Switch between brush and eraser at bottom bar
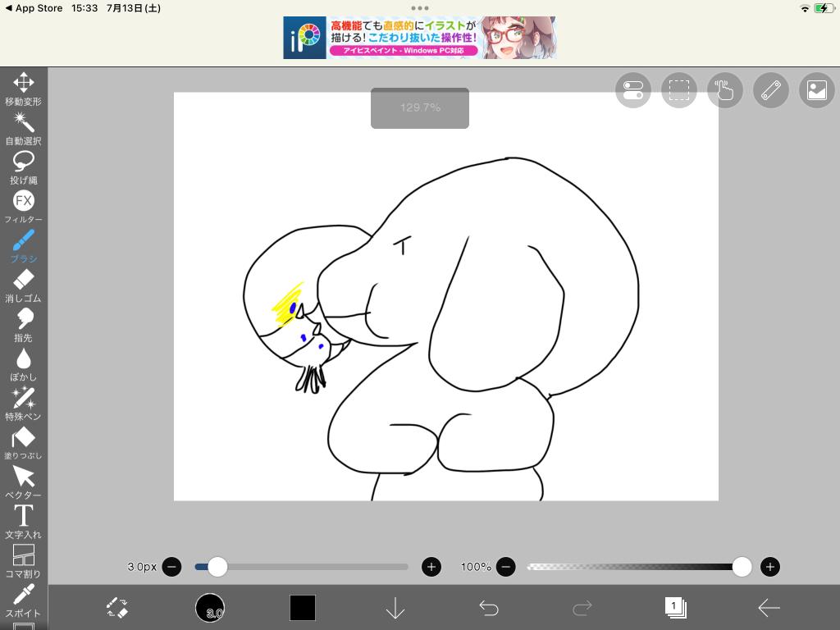 (117, 608)
